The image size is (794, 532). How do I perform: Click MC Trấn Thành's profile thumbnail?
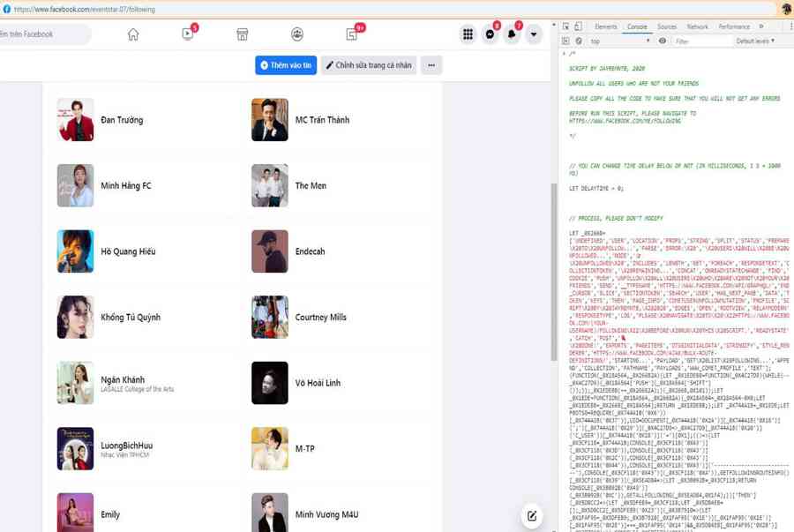tap(270, 120)
